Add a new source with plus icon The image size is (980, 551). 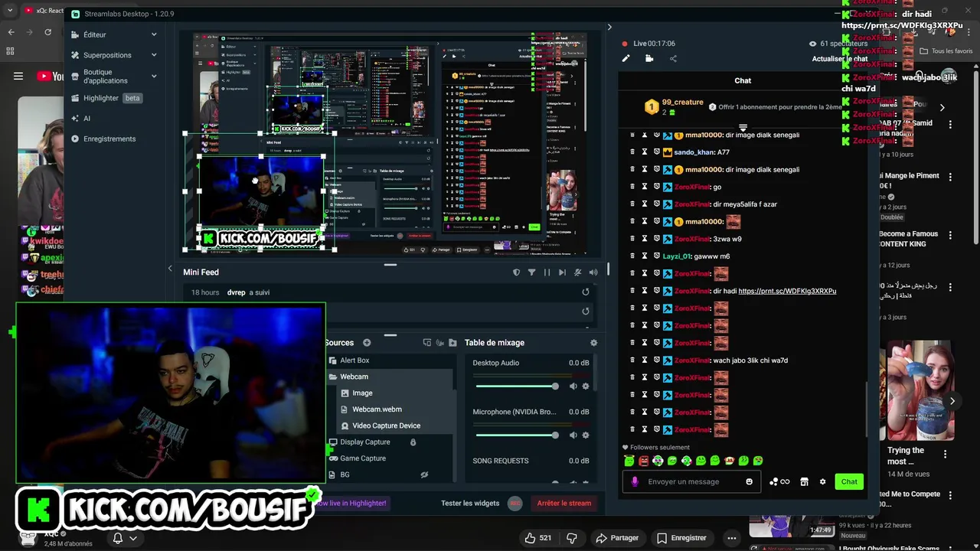tap(367, 343)
